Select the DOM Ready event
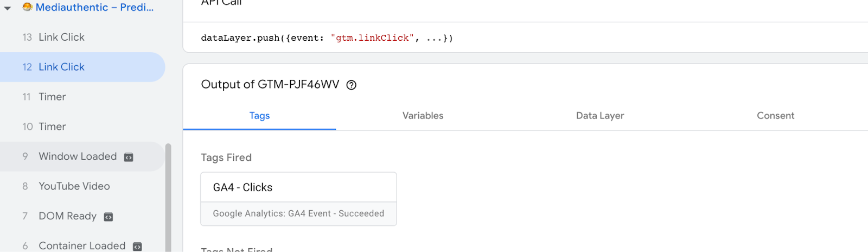The height and width of the screenshot is (252, 868). (x=67, y=217)
